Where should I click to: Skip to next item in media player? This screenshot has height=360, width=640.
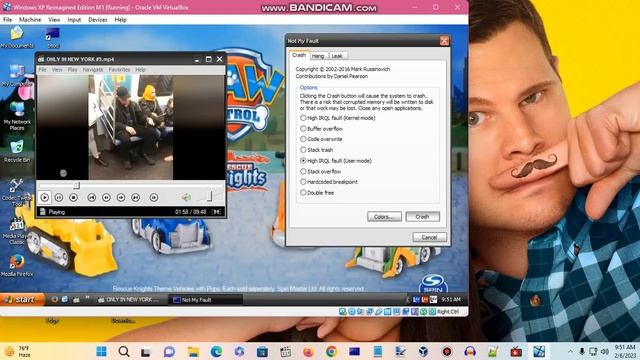point(136,198)
